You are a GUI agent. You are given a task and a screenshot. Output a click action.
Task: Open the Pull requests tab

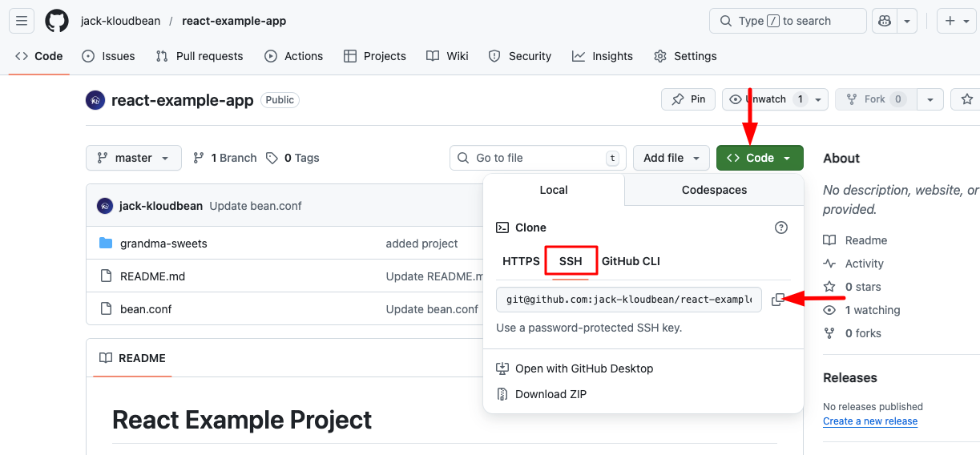tap(200, 56)
